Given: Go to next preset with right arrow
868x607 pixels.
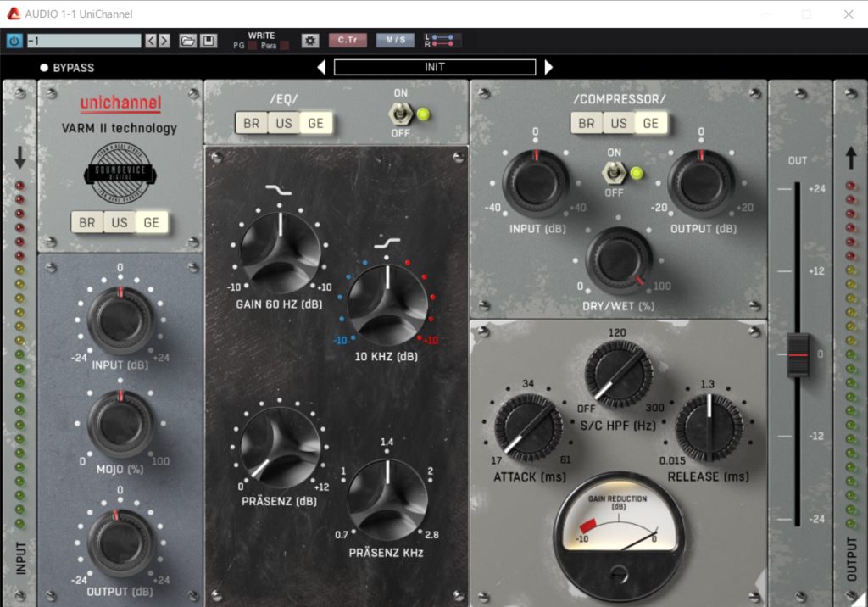Looking at the screenshot, I should [x=164, y=41].
